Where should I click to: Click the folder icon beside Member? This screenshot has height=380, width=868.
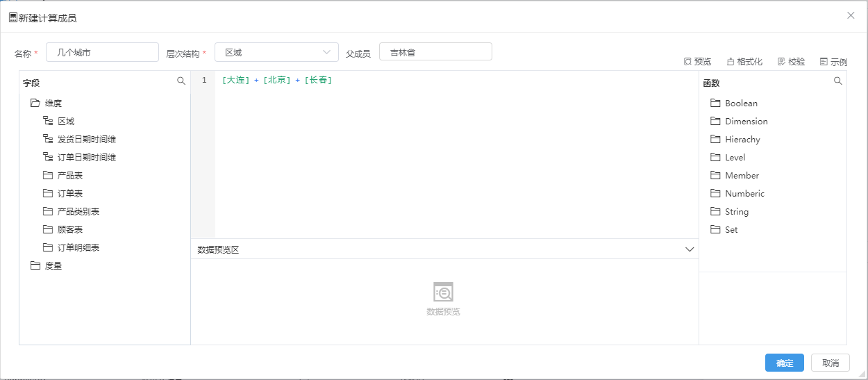715,175
